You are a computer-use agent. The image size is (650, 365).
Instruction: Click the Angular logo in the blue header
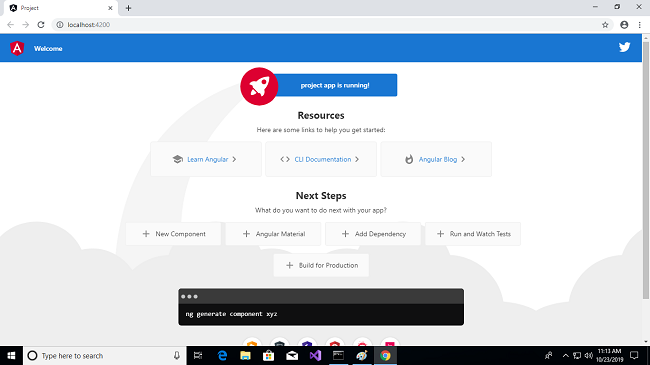[x=17, y=48]
